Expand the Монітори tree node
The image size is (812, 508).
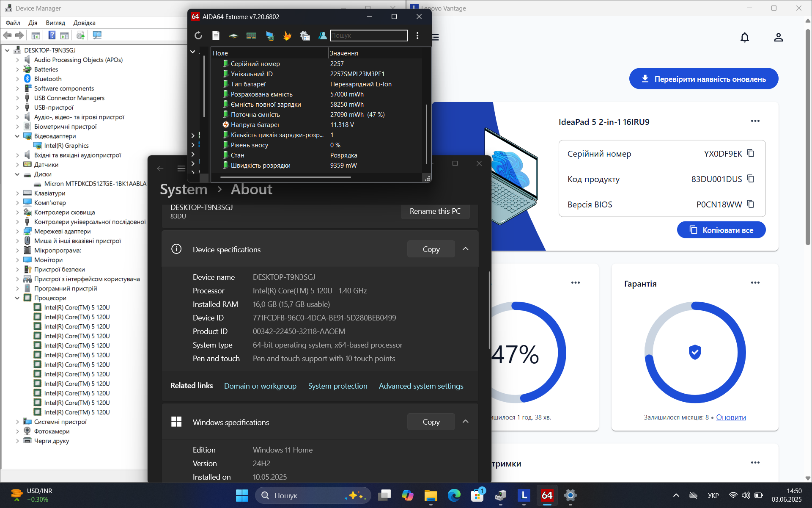[x=17, y=260]
